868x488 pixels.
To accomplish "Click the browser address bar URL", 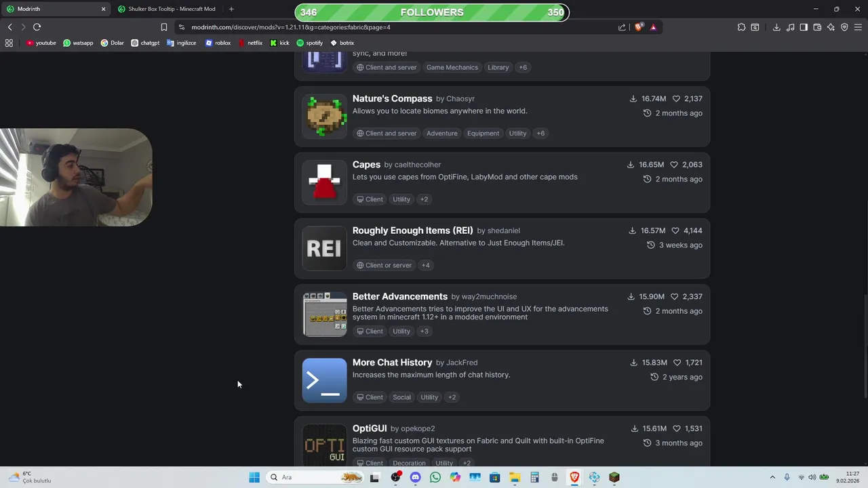I will [x=291, y=27].
